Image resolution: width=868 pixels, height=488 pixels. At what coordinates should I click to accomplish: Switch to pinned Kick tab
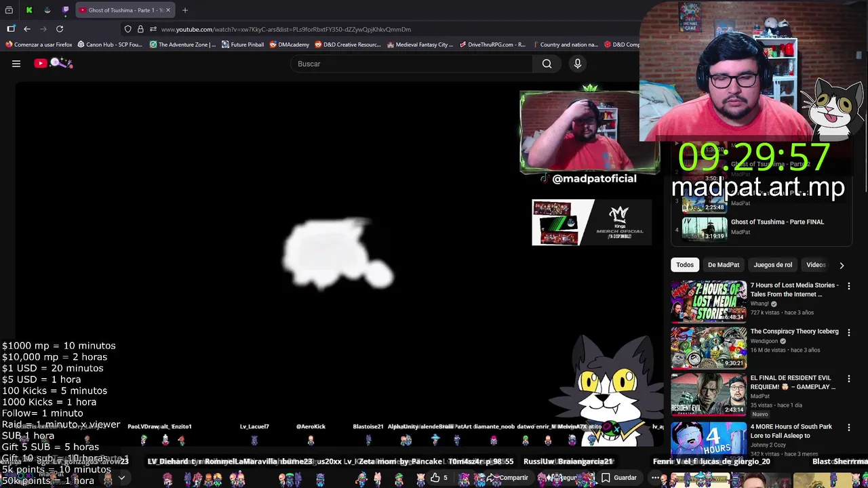(x=29, y=10)
